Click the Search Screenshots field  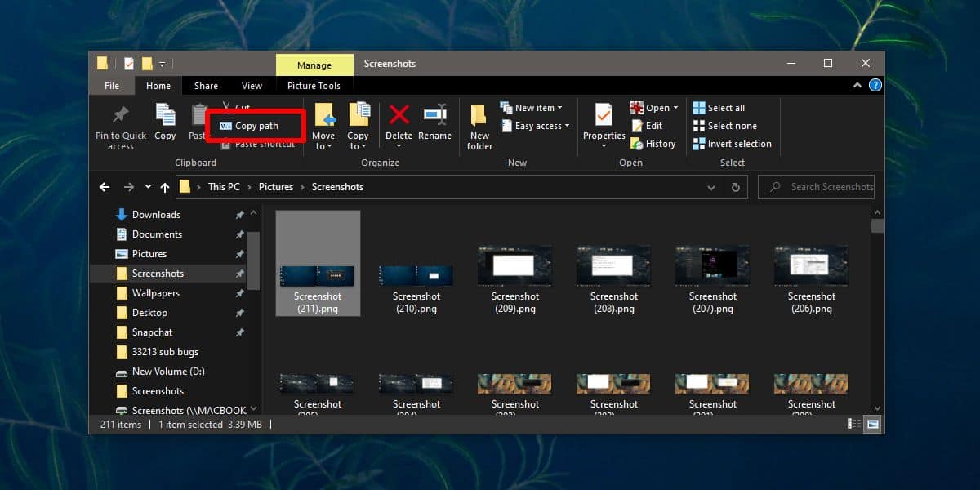pos(817,187)
